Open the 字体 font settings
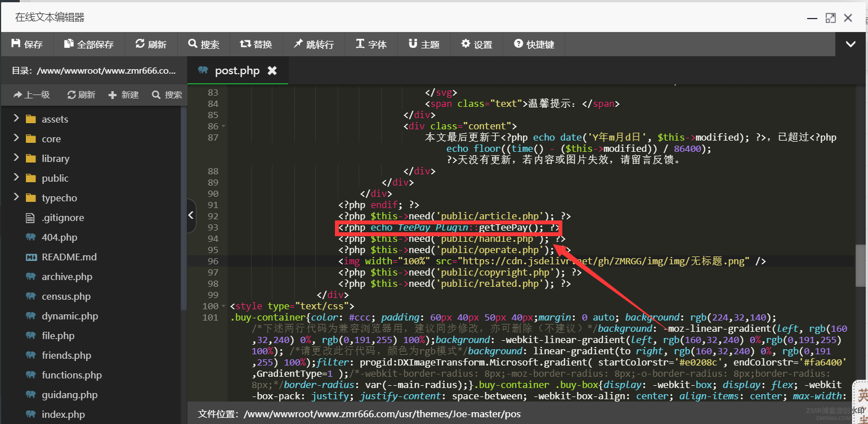The image size is (868, 424). (371, 44)
